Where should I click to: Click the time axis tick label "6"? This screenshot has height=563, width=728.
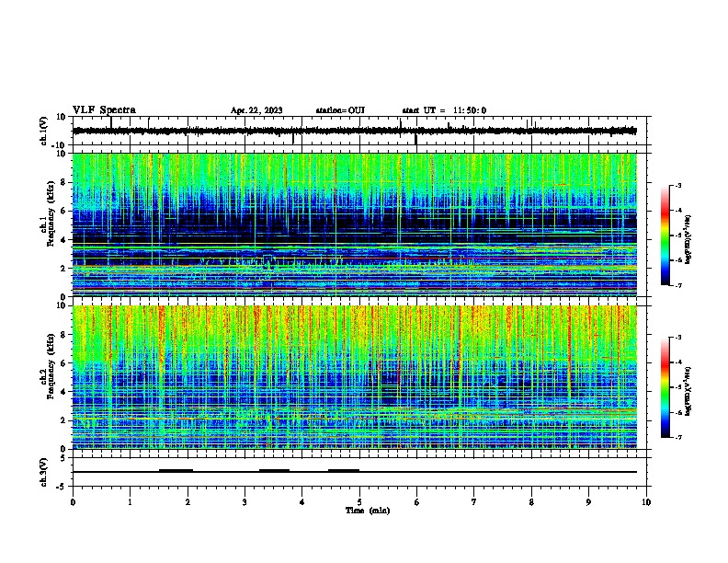[416, 502]
